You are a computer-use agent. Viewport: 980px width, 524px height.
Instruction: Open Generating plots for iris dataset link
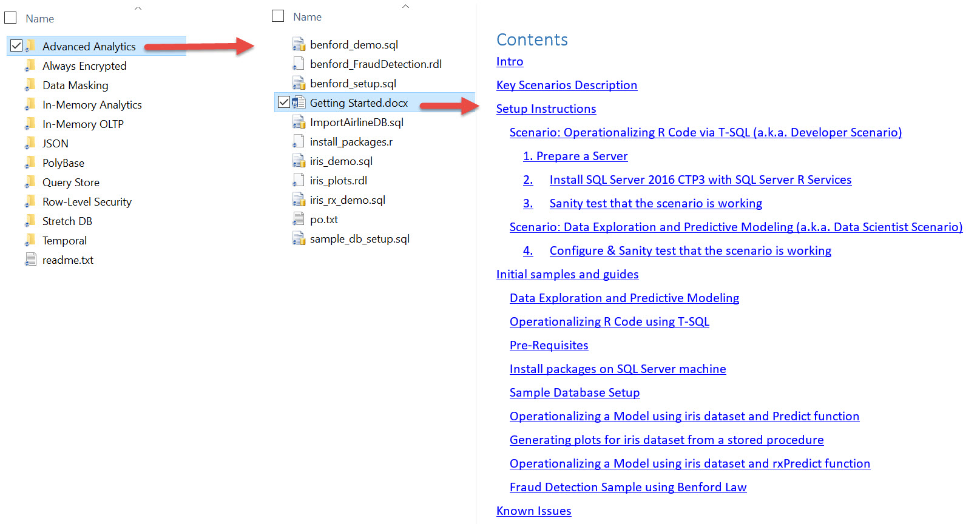pyautogui.click(x=667, y=440)
